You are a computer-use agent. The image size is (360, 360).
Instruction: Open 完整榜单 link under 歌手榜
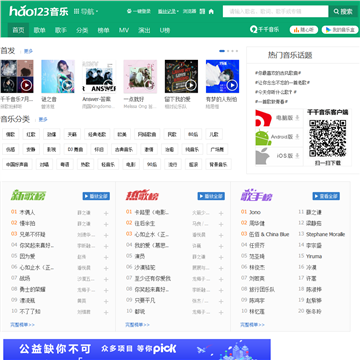tap(252, 325)
